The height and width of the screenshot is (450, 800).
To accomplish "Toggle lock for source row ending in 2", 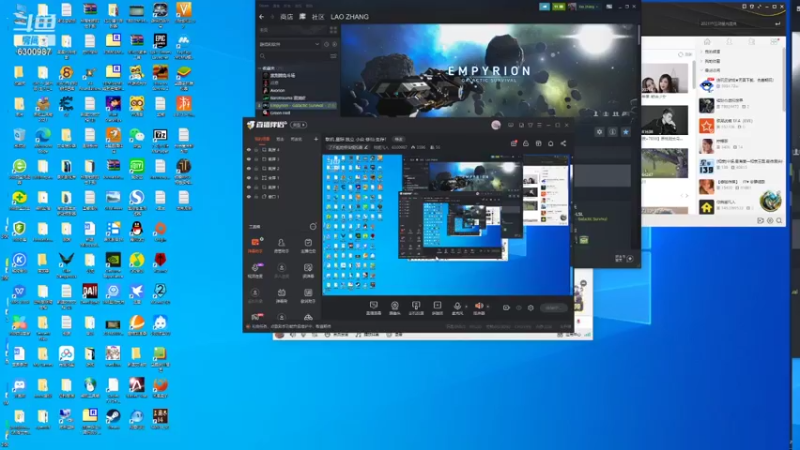I will click(x=256, y=168).
